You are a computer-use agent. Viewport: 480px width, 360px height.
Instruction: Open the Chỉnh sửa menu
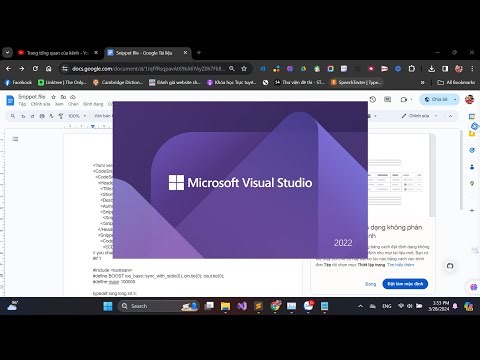click(40, 104)
